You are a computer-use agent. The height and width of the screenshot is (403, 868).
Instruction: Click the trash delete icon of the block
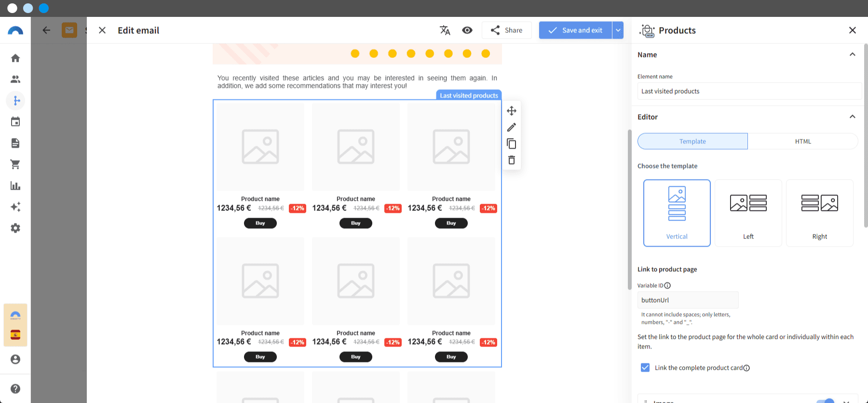[512, 160]
